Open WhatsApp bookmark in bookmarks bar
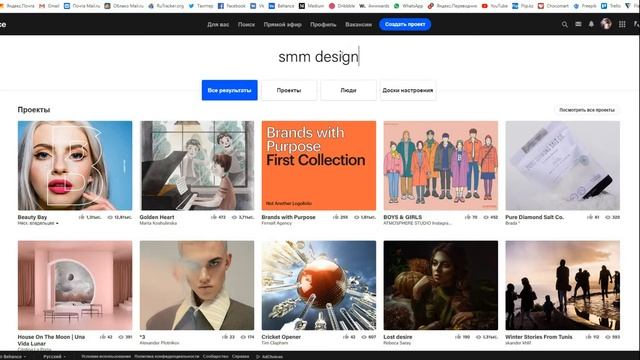This screenshot has width=640, height=360. 408,6
